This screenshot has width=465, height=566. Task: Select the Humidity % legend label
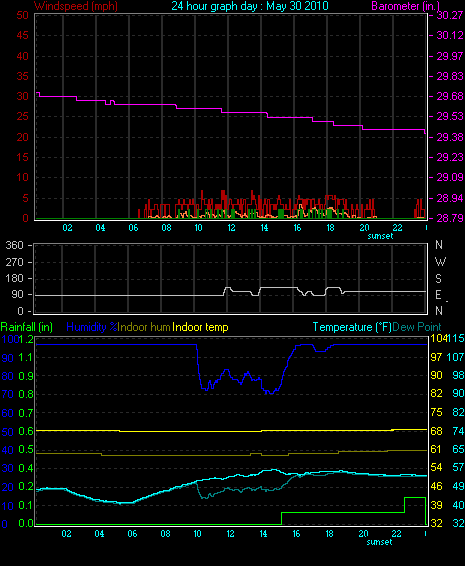pyautogui.click(x=92, y=327)
